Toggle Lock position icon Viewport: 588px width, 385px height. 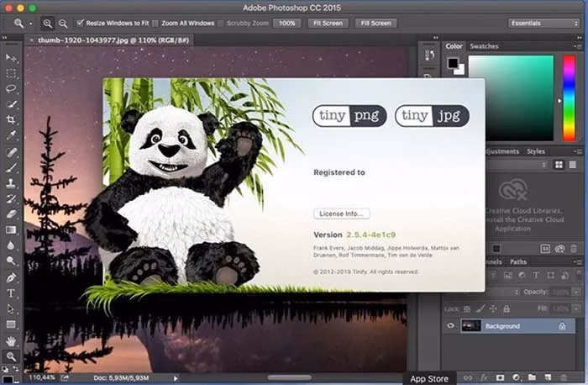click(493, 309)
